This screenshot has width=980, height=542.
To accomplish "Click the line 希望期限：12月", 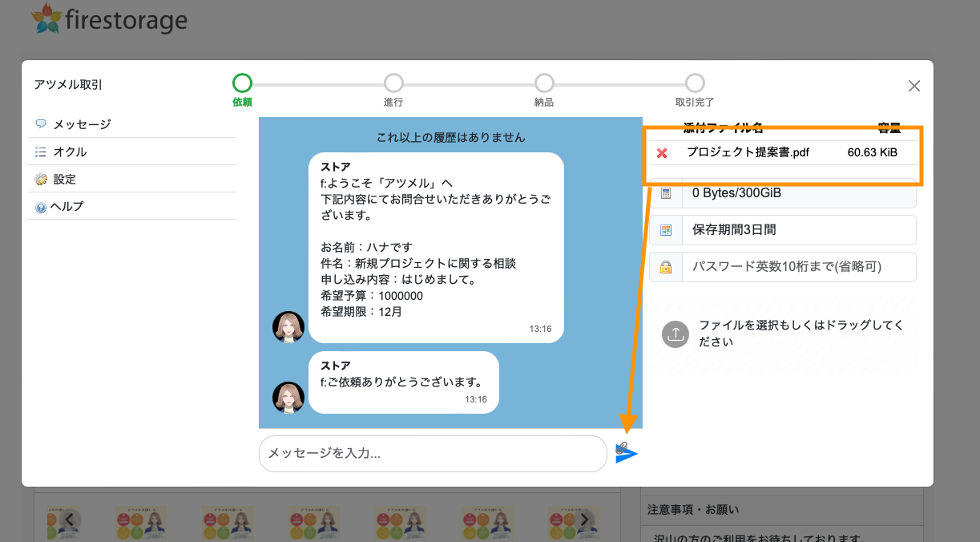I will click(x=361, y=311).
